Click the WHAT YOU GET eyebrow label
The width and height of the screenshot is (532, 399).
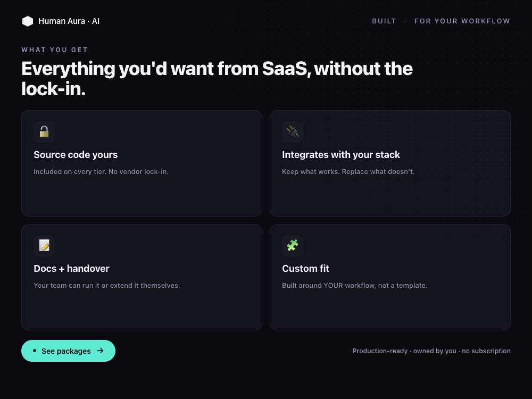click(55, 50)
